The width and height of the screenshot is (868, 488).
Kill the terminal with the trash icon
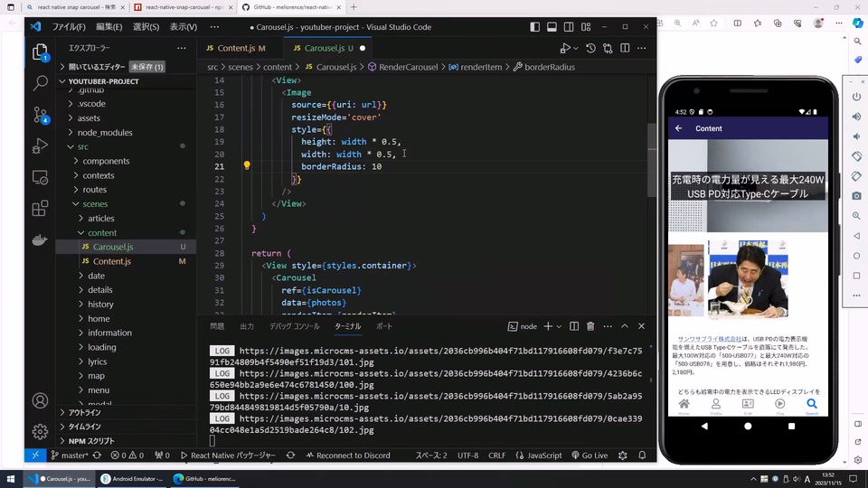coord(590,326)
